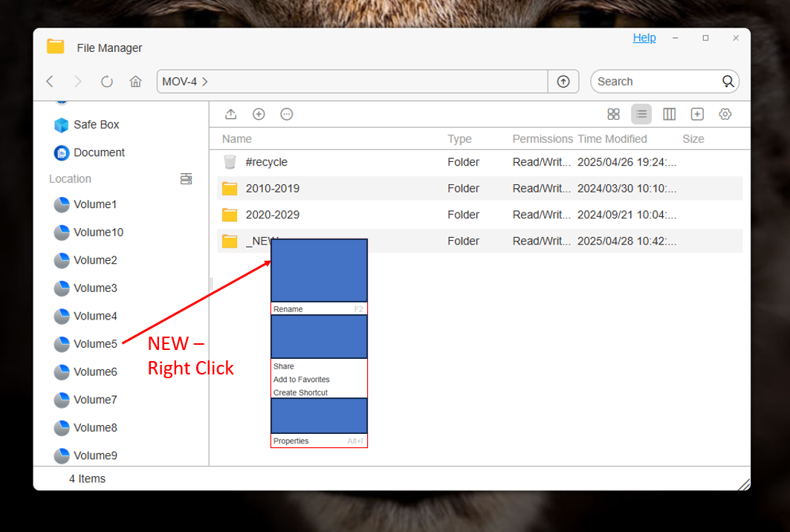Click the 2025/04/28 modified time cell
This screenshot has height=532, width=790.
tap(627, 241)
